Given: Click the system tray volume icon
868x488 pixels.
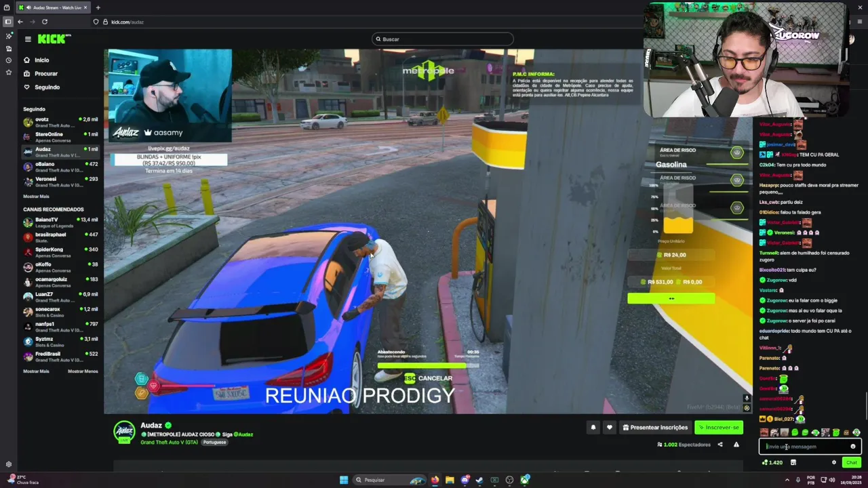Looking at the screenshot, I should click(x=832, y=480).
